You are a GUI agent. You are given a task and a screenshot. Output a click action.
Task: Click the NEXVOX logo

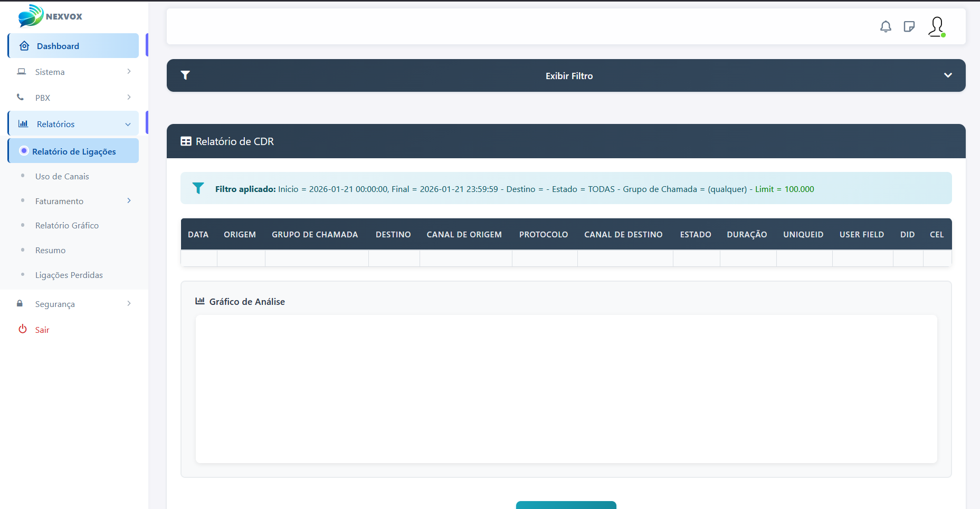[x=50, y=16]
